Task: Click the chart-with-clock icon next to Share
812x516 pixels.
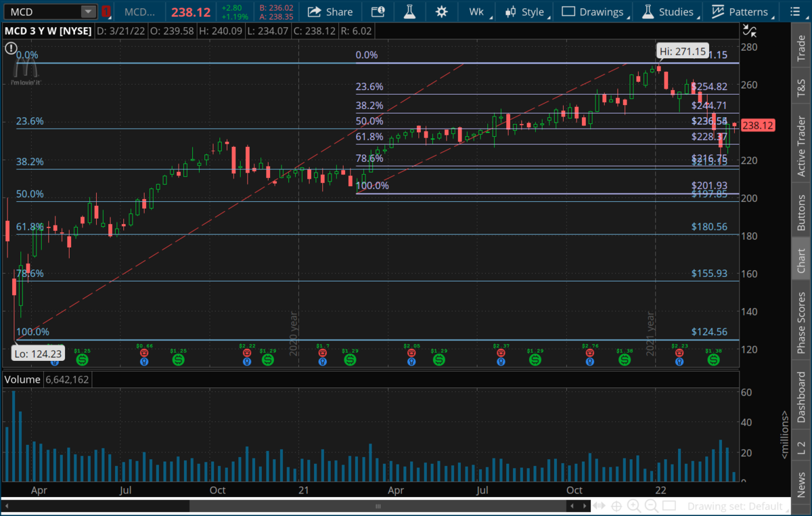Action: pos(379,12)
